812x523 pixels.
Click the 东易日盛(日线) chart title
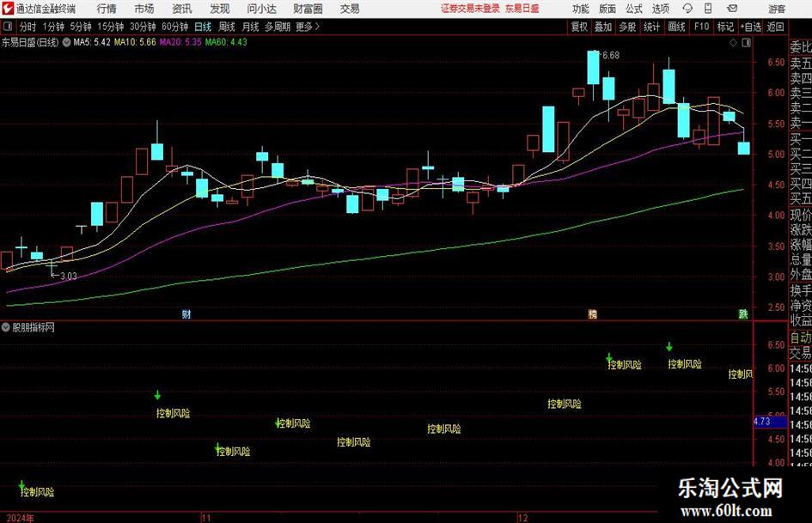(30, 42)
